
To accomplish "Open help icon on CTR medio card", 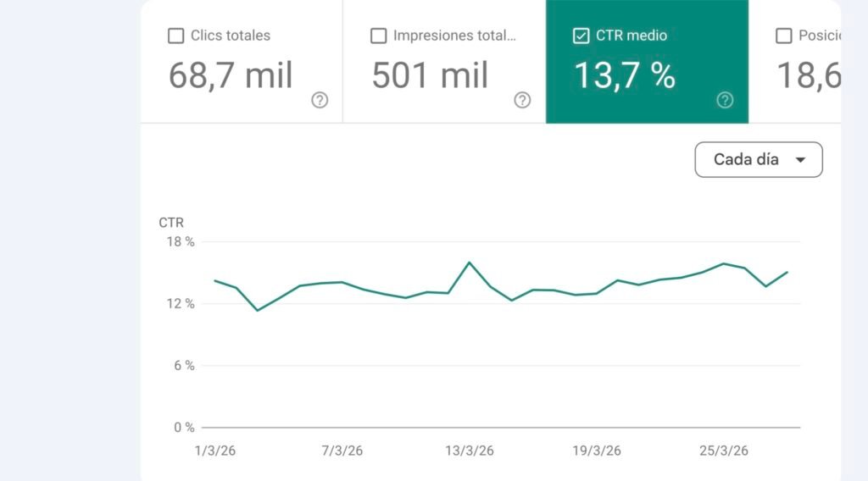I will coord(725,101).
